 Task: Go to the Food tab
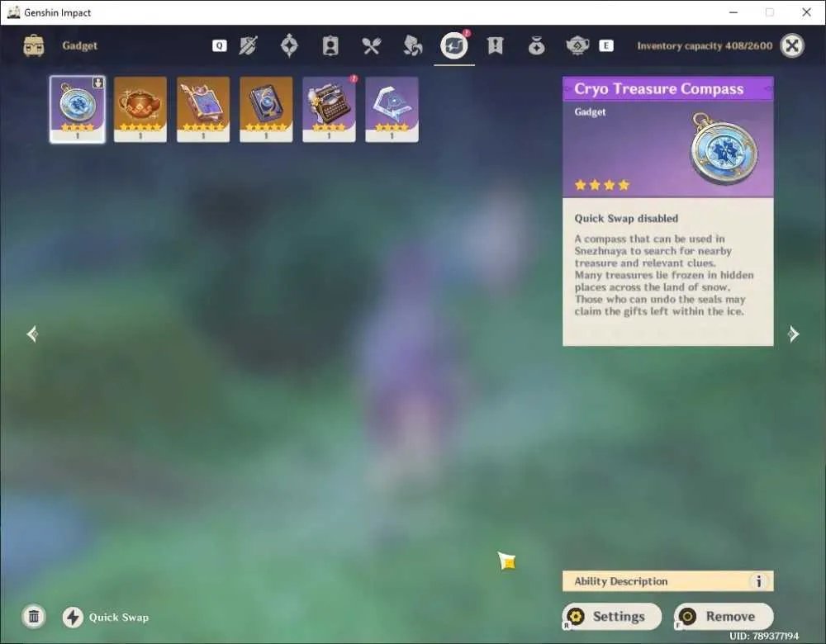click(x=372, y=45)
